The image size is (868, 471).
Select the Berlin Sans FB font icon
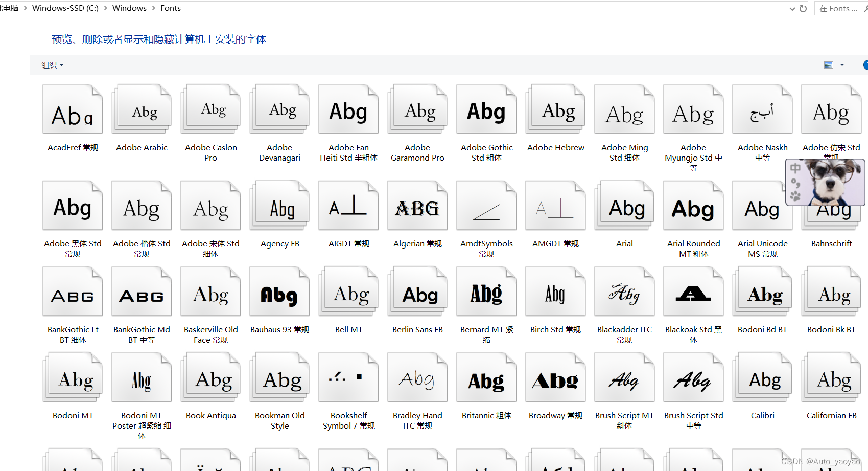(x=417, y=291)
